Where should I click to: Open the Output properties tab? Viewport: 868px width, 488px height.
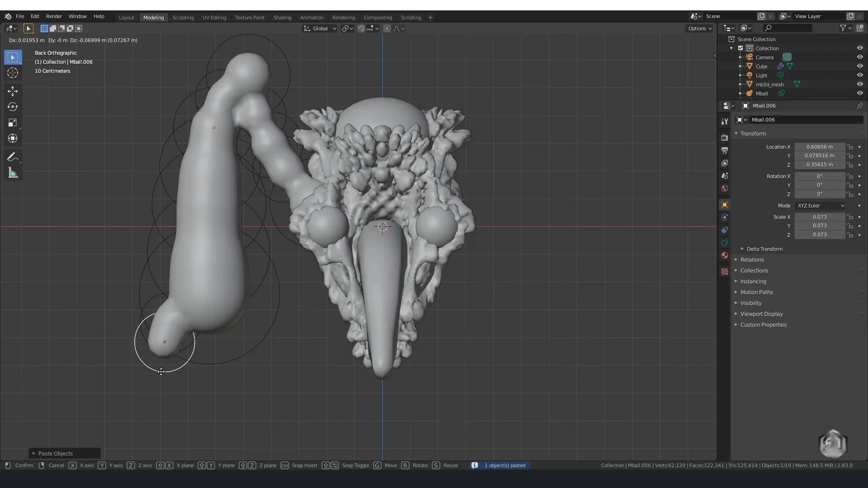point(725,150)
